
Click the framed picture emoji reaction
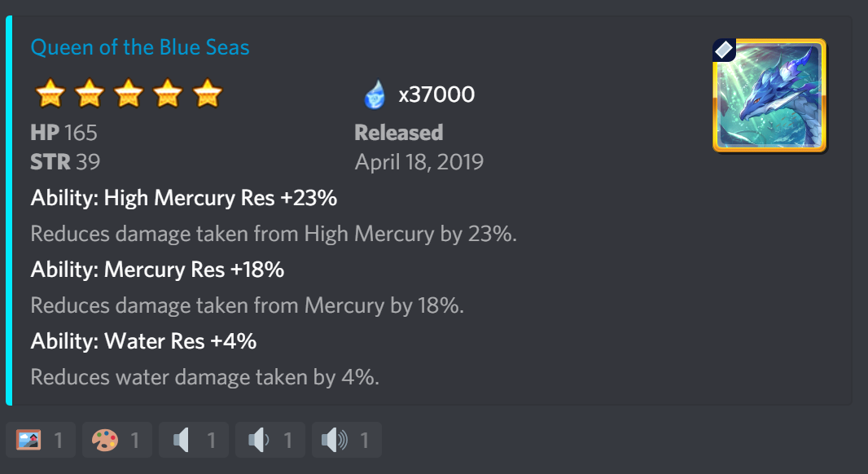41,441
